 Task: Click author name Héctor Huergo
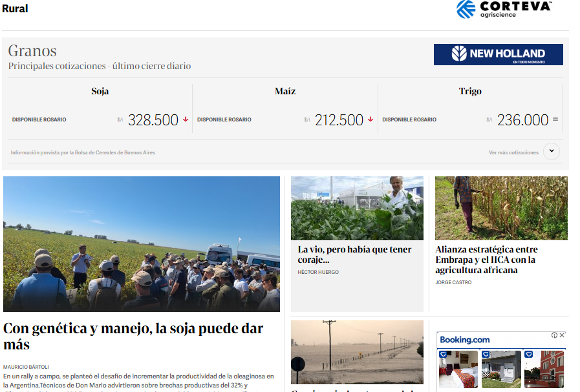(x=318, y=272)
